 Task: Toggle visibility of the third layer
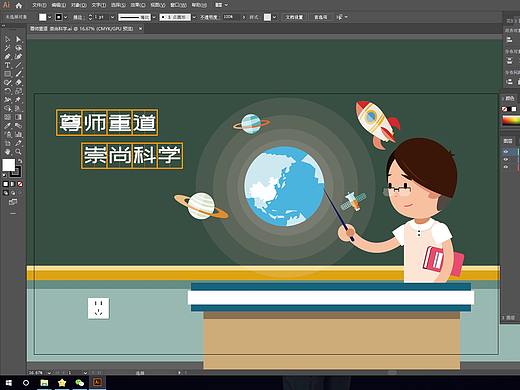pyautogui.click(x=506, y=167)
